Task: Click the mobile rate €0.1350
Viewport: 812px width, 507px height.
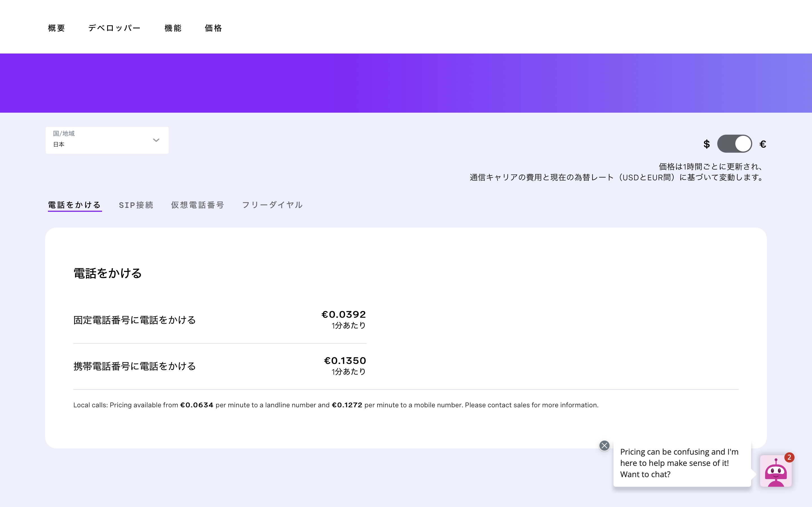Action: click(345, 361)
